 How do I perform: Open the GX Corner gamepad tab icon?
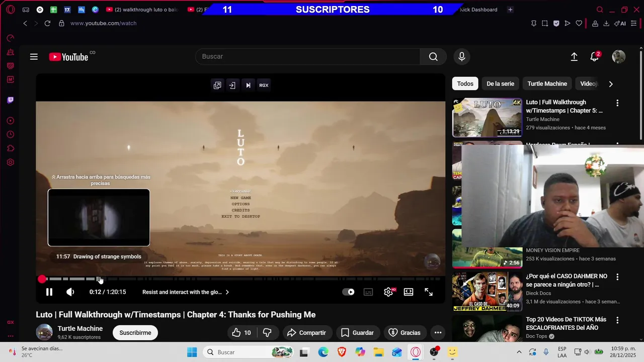click(x=26, y=10)
